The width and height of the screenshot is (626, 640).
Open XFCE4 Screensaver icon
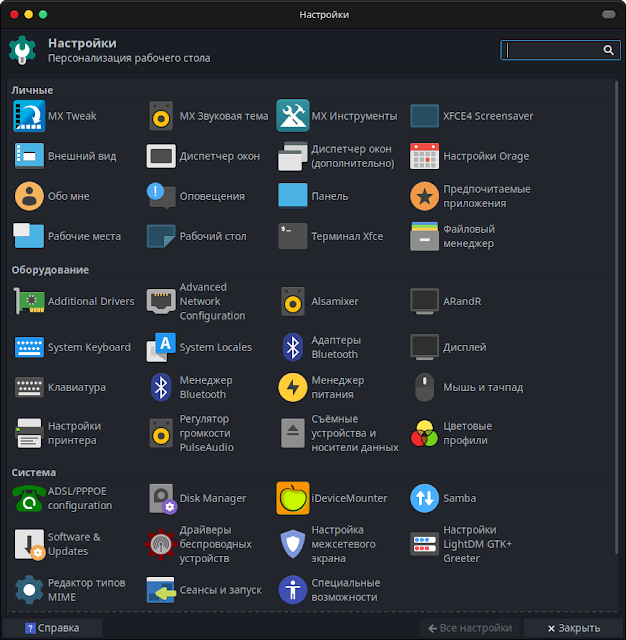424,116
